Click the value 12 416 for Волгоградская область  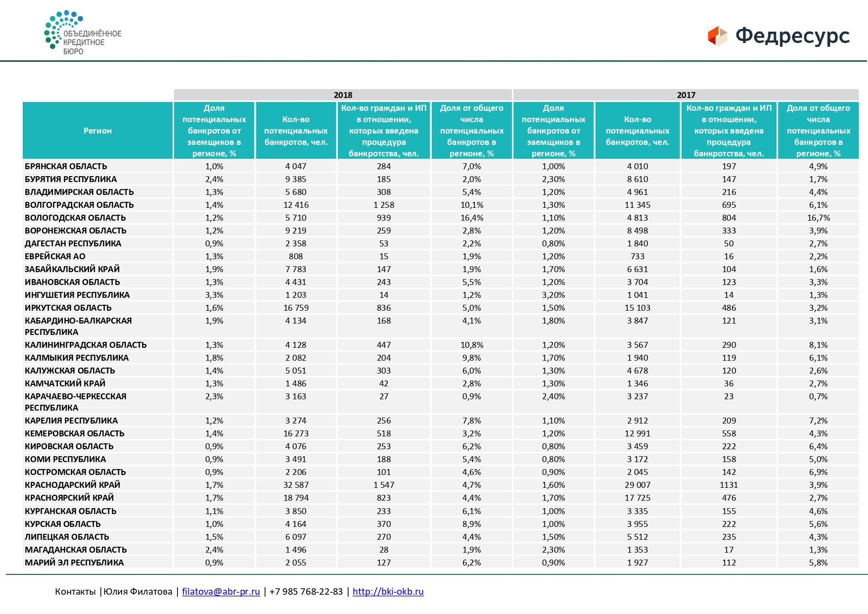coord(296,205)
